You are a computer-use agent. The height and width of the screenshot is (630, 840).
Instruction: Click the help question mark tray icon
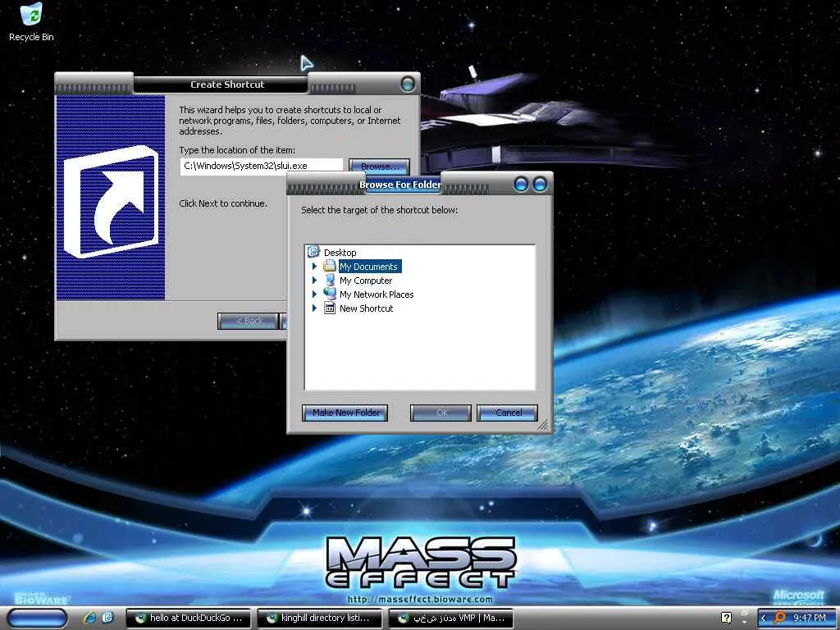(x=727, y=618)
